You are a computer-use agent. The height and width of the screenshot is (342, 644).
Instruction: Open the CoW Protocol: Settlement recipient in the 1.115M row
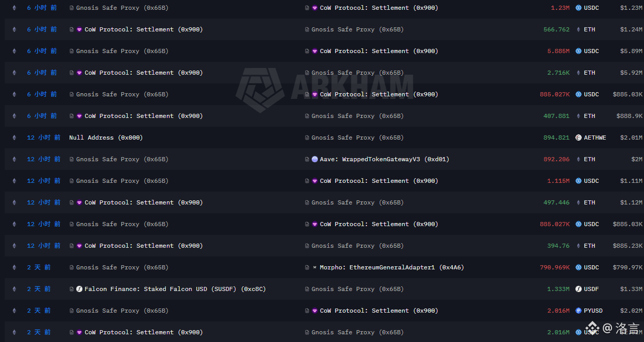point(379,181)
